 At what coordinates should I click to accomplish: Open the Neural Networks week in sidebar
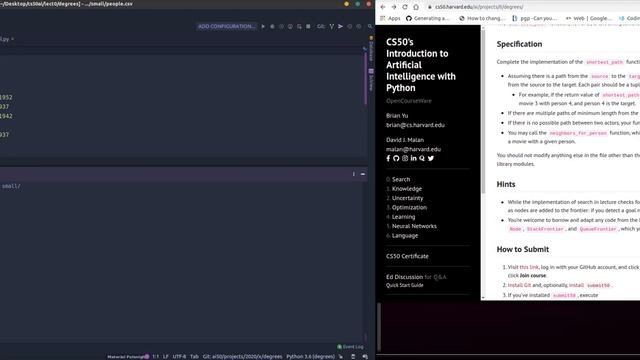[x=414, y=226]
